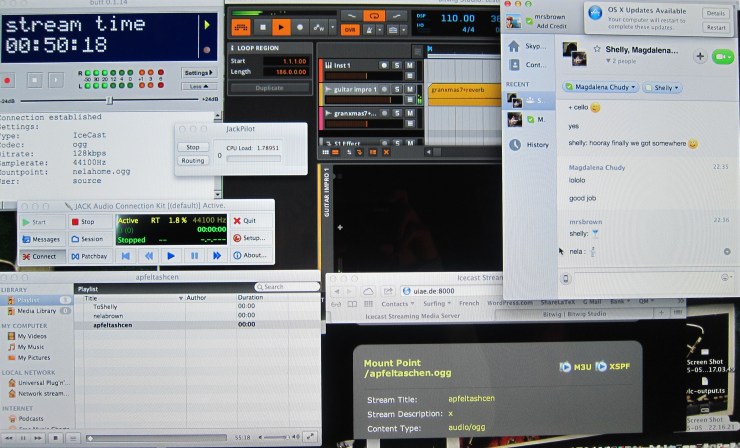Click the loop Length value field
740x448 pixels.
[286, 72]
